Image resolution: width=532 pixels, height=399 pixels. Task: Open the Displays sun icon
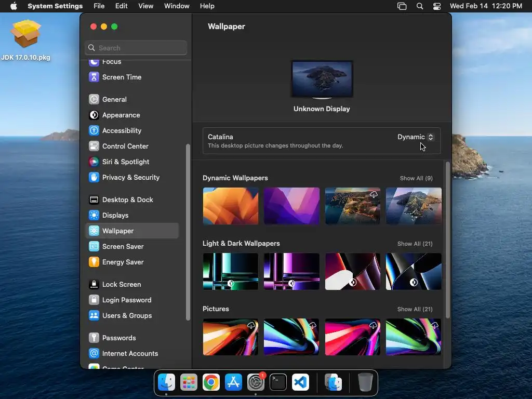point(94,216)
